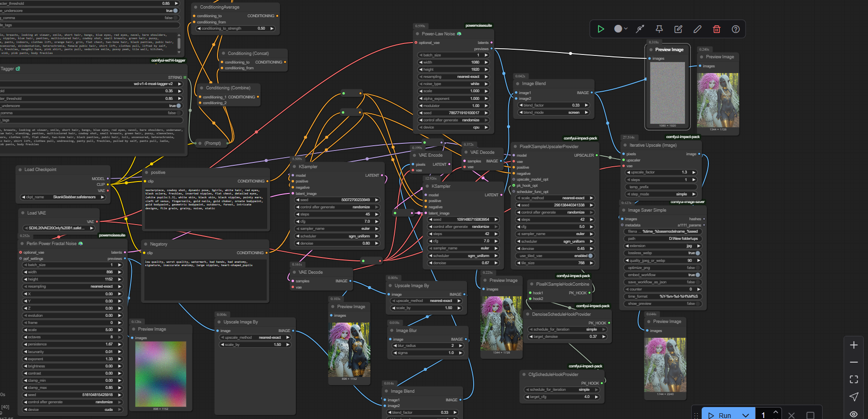Click the powernoisesuite badge above Power-Law Noise

click(x=478, y=25)
